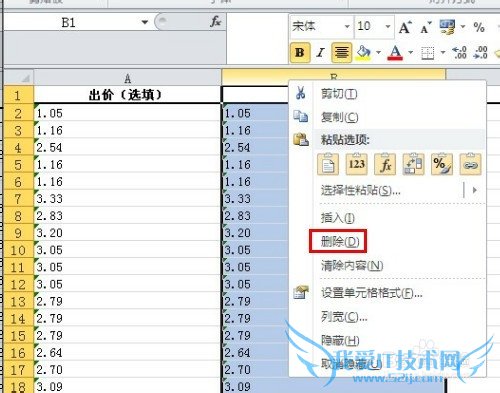Click the accounting number format icon
Viewport: 500px width, 393px height.
tap(447, 27)
